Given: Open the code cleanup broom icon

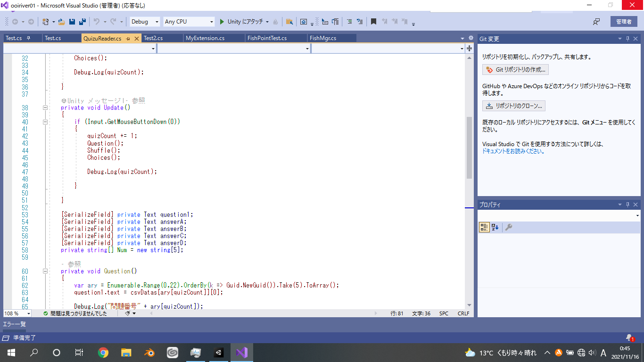Looking at the screenshot, I should point(128,313).
